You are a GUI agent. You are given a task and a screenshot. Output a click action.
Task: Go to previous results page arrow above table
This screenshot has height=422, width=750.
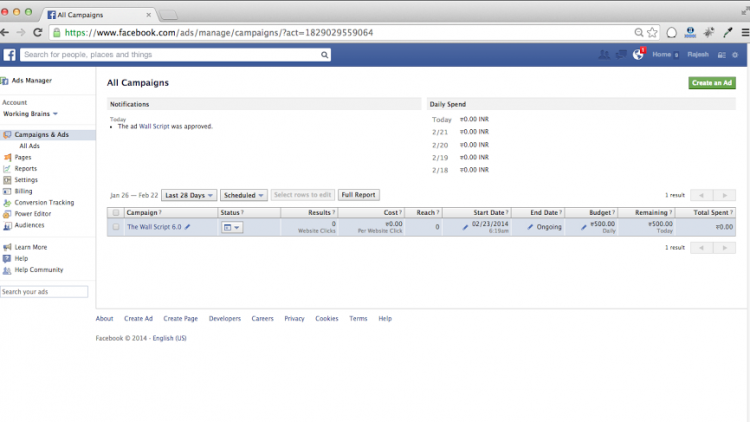pyautogui.click(x=702, y=195)
